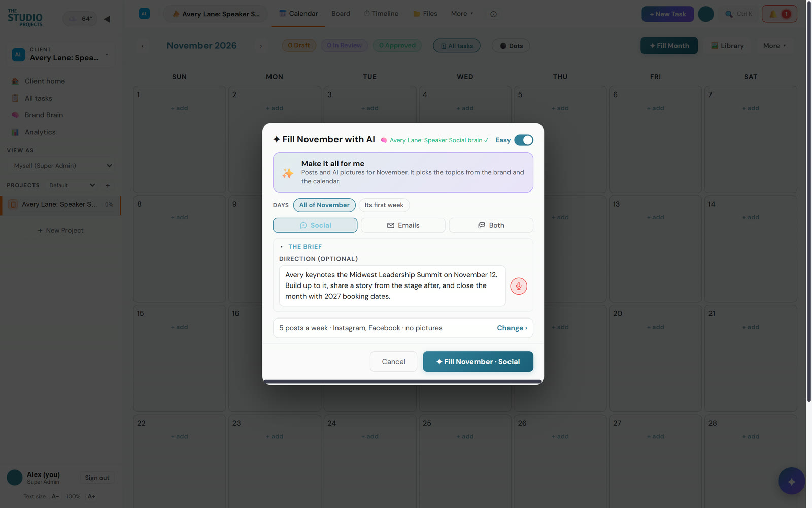The image size is (812, 508).
Task: Go to previous month arrow
Action: click(143, 46)
